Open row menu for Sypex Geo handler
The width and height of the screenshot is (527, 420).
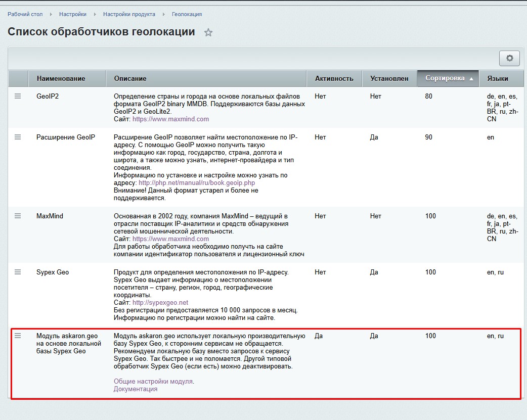pos(18,272)
